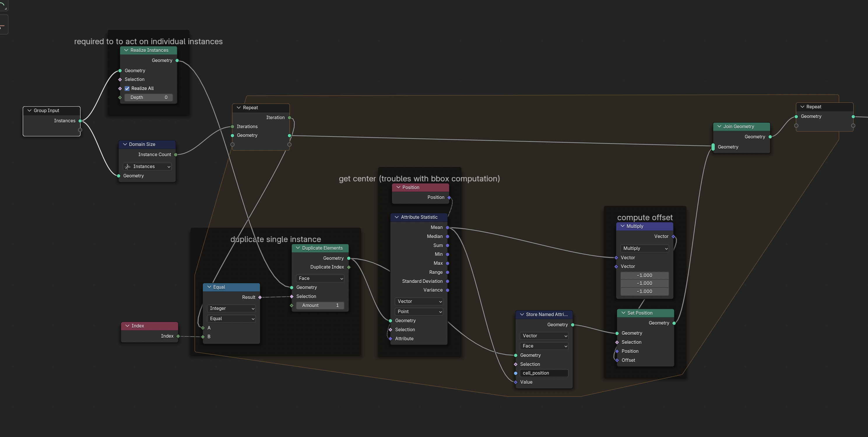Click the Mean output socket
Screen dimensions: 868x437
click(447, 228)
